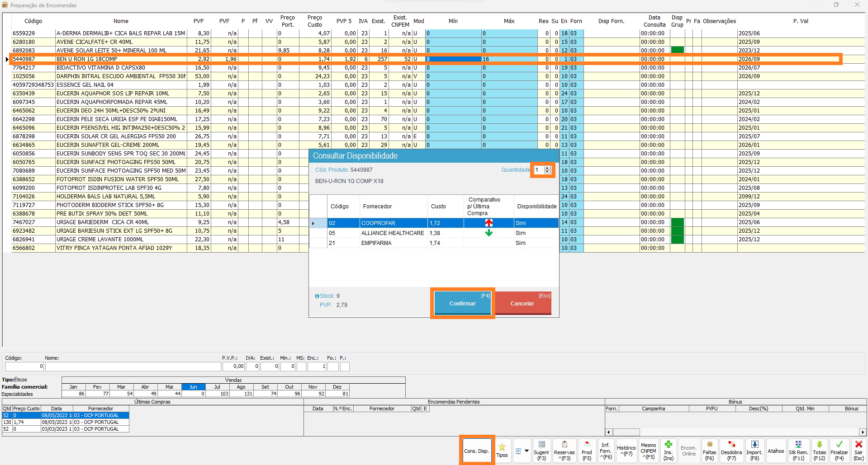
Task: Expand the recycle bin dropdown arrow
Action: pos(526,451)
